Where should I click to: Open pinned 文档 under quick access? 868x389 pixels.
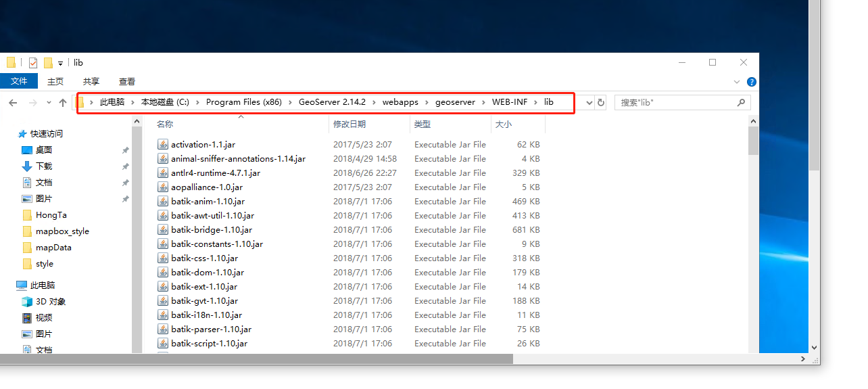(44, 183)
